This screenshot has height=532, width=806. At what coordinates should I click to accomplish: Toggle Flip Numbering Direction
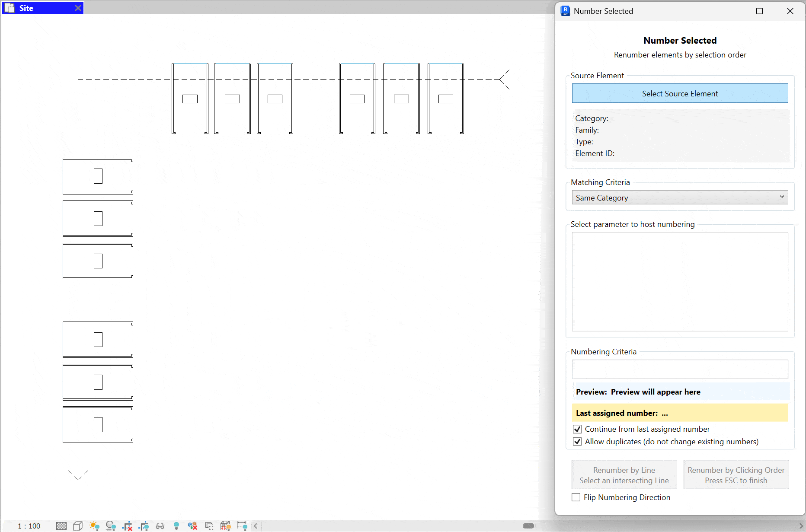pyautogui.click(x=576, y=497)
